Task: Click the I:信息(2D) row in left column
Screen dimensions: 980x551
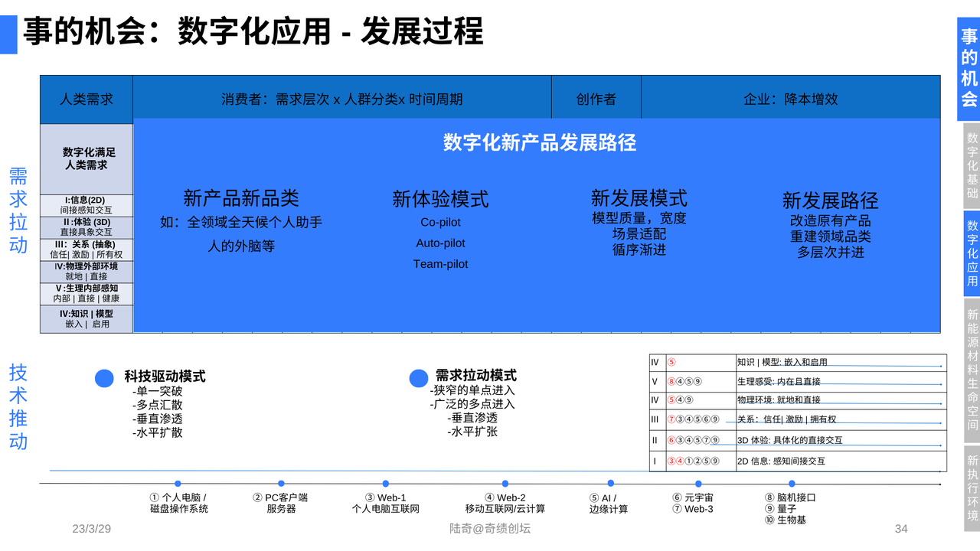Action: pos(87,205)
